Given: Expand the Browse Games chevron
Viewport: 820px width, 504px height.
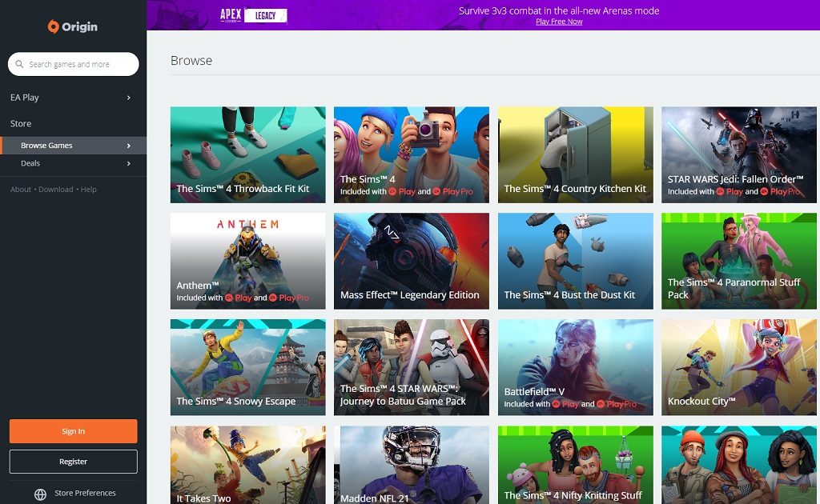Looking at the screenshot, I should 129,146.
